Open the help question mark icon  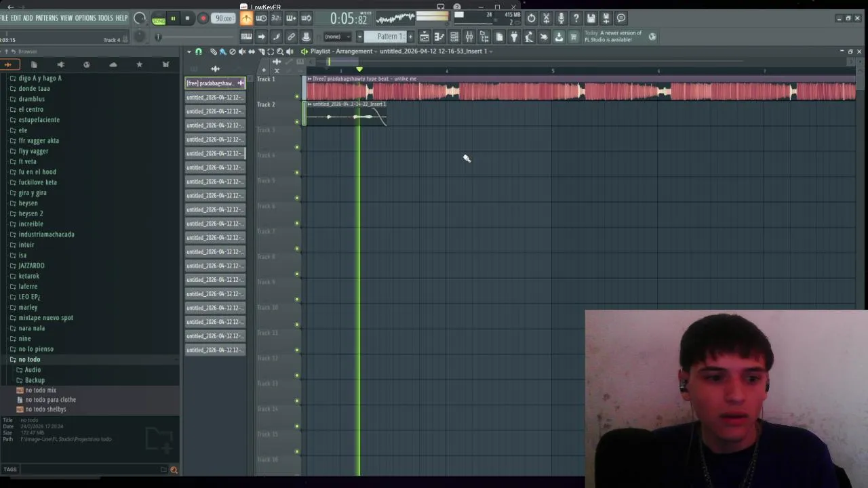coord(576,18)
